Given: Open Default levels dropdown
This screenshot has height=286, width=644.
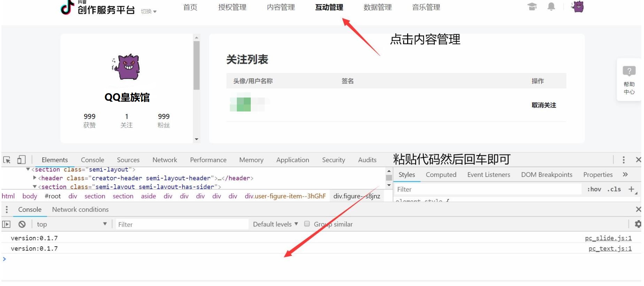Looking at the screenshot, I should pyautogui.click(x=276, y=224).
